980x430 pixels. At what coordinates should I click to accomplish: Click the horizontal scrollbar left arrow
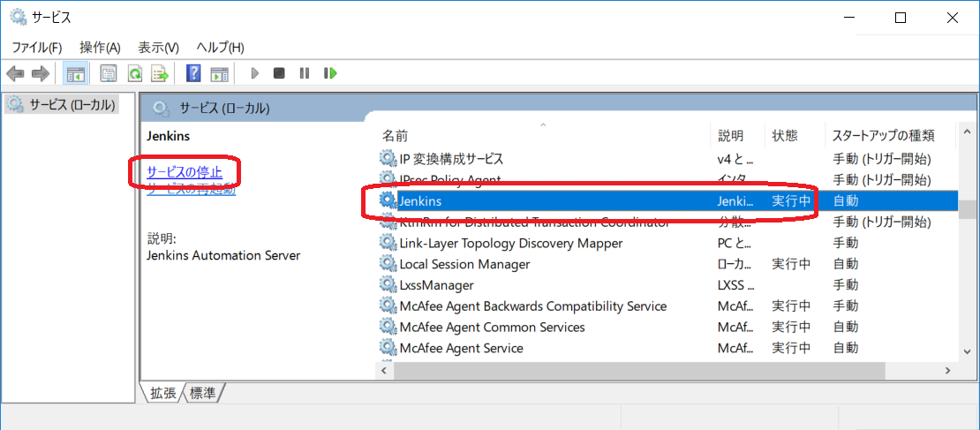click(x=384, y=371)
